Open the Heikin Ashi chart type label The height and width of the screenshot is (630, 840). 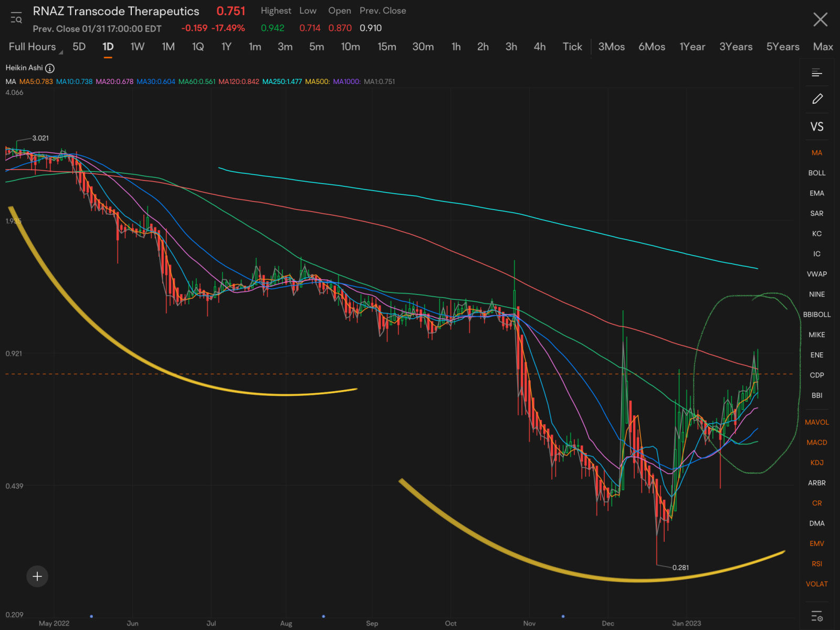click(x=24, y=68)
